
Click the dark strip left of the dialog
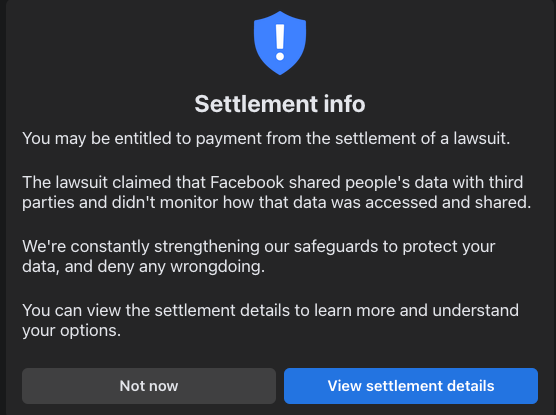(x=3, y=208)
